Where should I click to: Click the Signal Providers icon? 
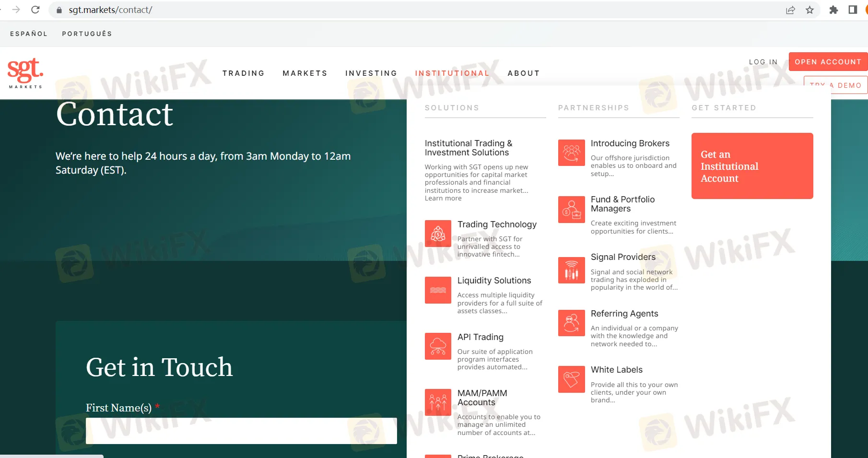572,270
